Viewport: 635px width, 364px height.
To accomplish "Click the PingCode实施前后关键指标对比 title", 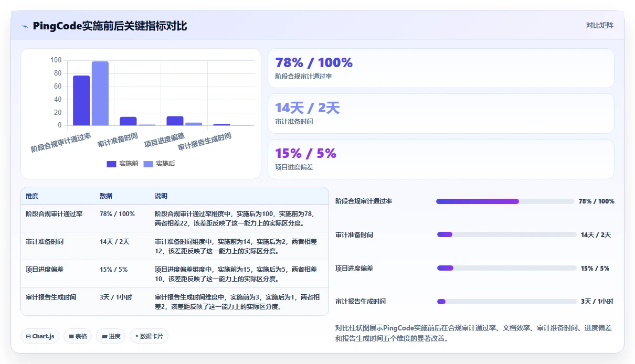I will pyautogui.click(x=110, y=26).
